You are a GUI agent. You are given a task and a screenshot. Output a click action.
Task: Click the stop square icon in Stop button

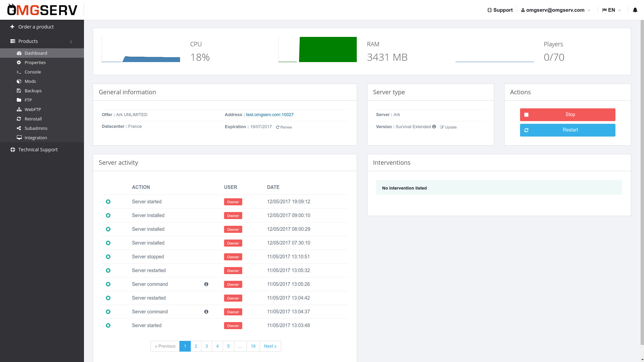(x=526, y=115)
